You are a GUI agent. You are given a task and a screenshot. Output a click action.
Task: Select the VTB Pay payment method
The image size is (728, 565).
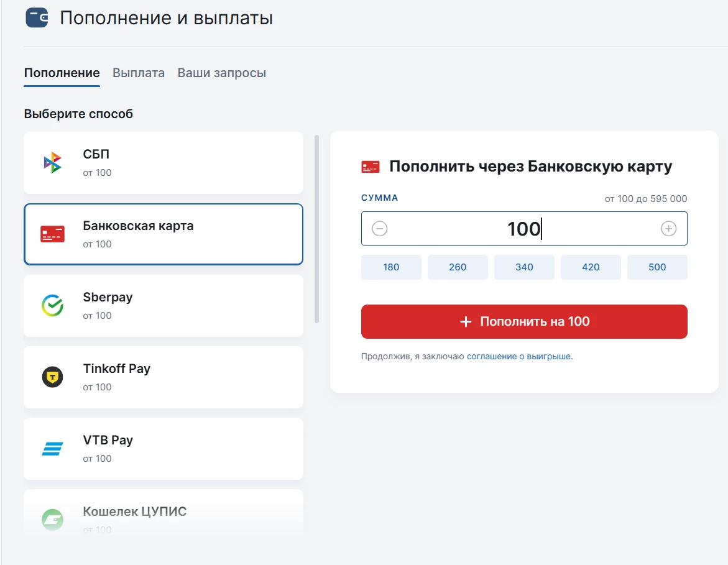coord(164,449)
